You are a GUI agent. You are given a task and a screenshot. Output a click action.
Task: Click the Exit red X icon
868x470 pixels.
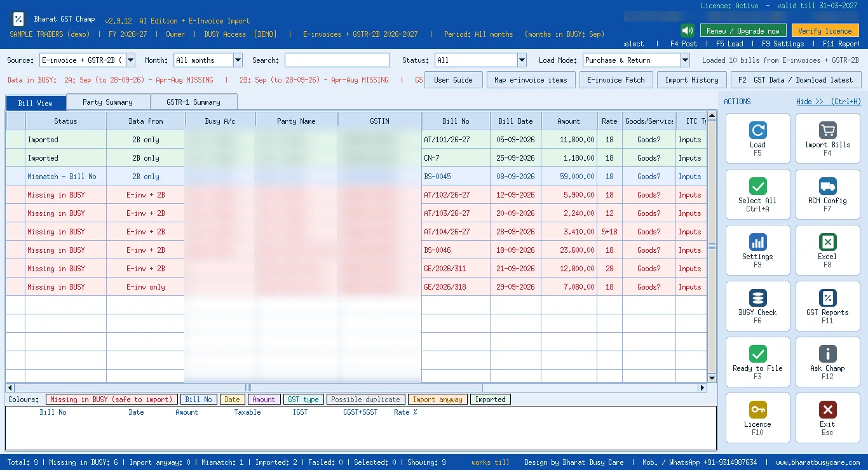pyautogui.click(x=827, y=410)
